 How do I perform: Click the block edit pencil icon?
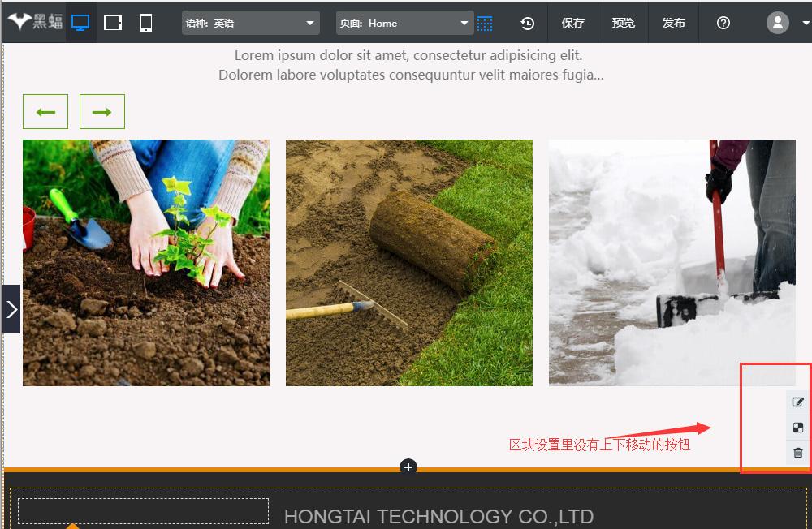pos(798,402)
